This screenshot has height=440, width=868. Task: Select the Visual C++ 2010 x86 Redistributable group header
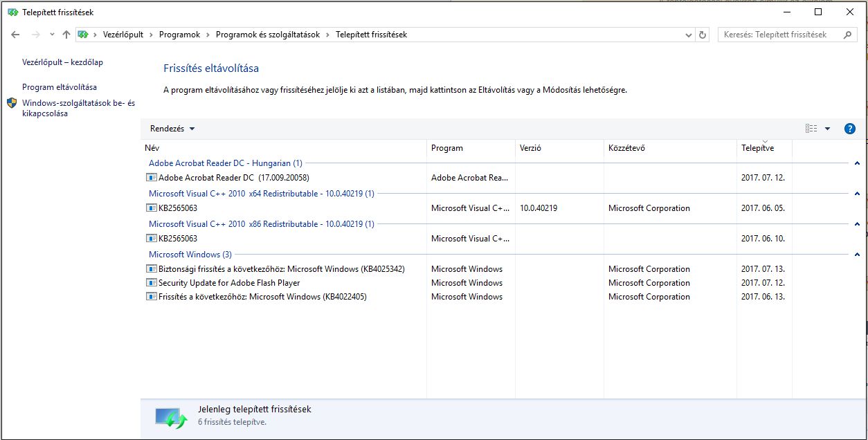(x=262, y=224)
